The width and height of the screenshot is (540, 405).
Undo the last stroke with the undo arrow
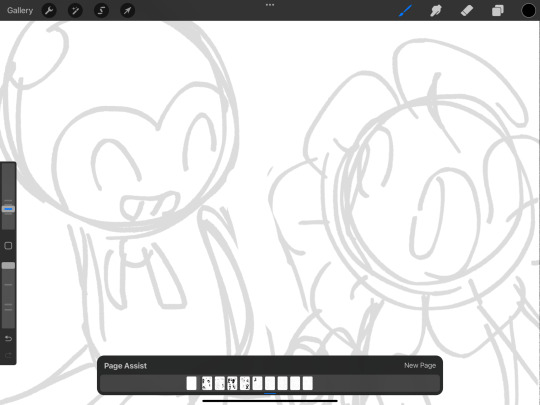tap(8, 339)
